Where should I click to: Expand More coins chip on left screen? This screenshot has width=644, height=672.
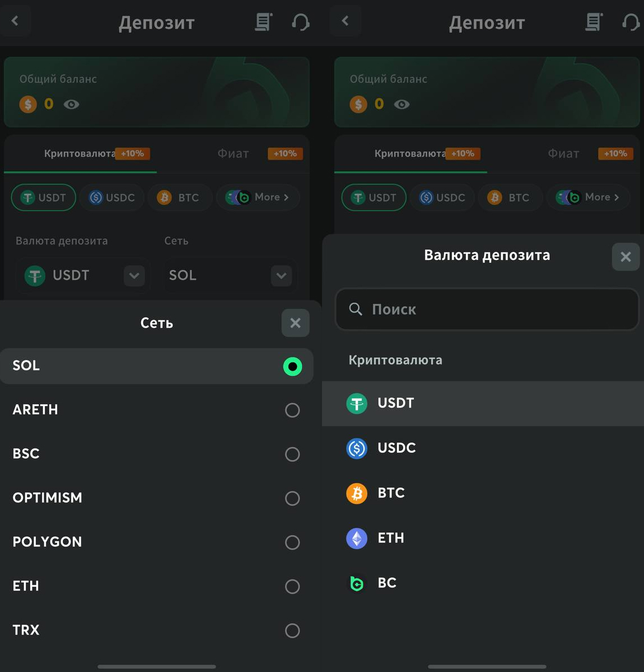point(258,197)
